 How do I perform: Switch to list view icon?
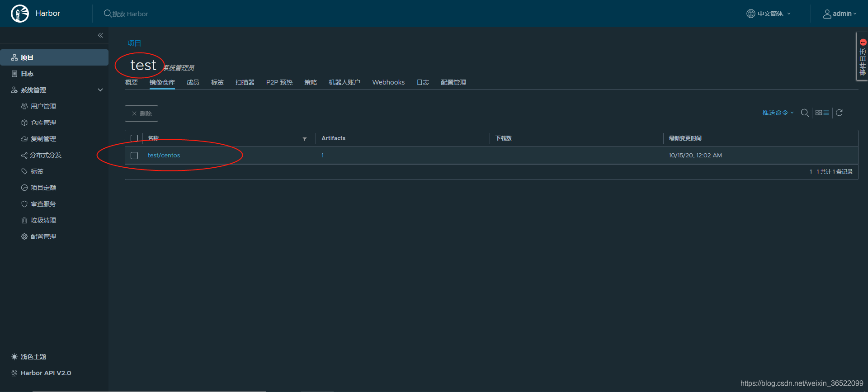pos(826,113)
